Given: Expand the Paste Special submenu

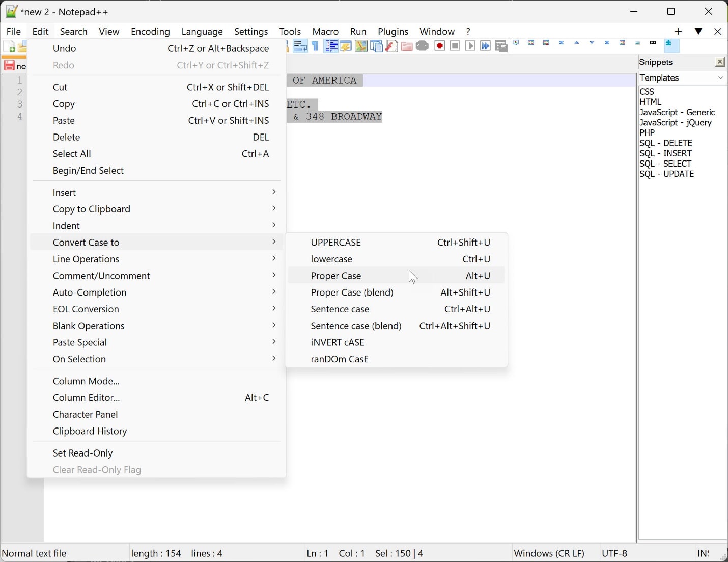Looking at the screenshot, I should coord(80,342).
